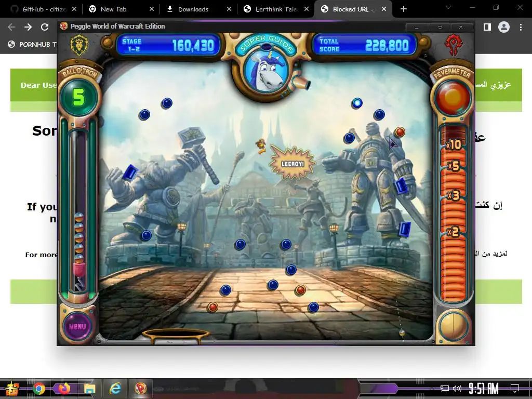Open the volume icon in system tray
The image size is (532, 399).
457,389
